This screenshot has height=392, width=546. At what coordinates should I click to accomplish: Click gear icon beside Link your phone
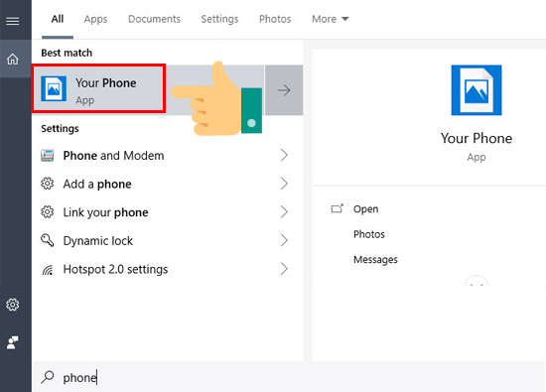pyautogui.click(x=48, y=212)
